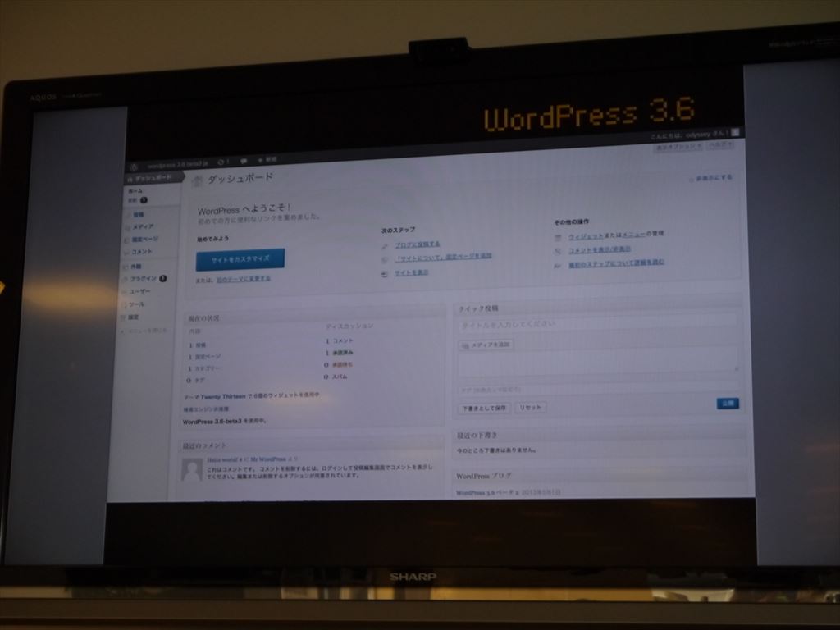Open the wordpress 3.6 beta3 ja site menu
840x630 pixels.
177,164
